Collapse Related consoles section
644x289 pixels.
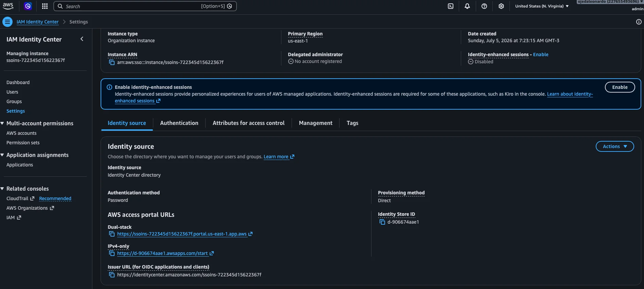tap(2, 189)
